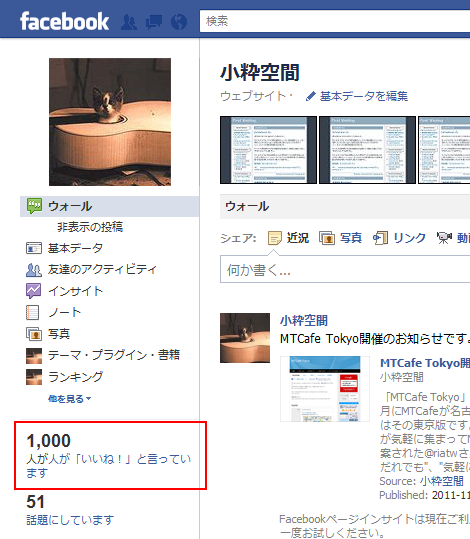Viewport: 470px width, 539px height.
Task: Open the second photo strip thumbnail
Action: pos(367,150)
